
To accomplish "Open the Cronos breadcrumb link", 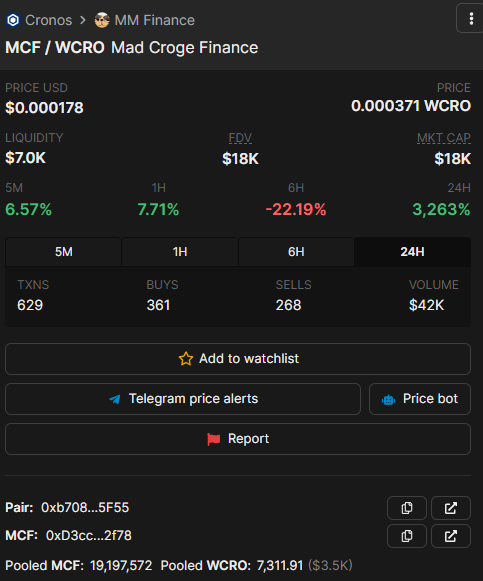I will 49,20.
